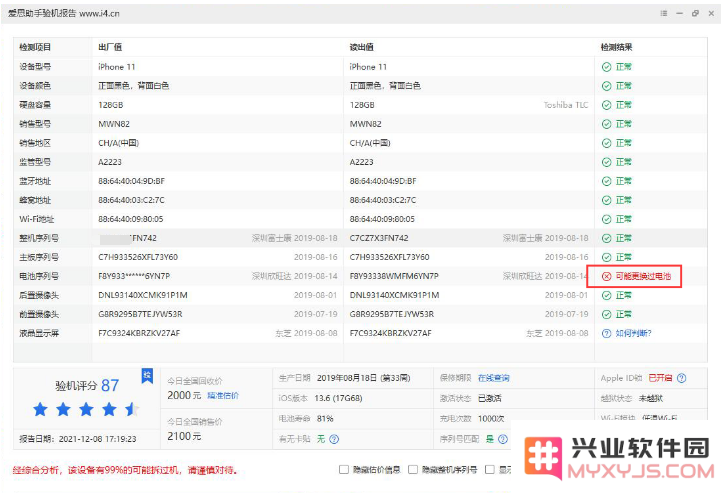Minimize the 爱思助手验机报告 window

[679, 13]
